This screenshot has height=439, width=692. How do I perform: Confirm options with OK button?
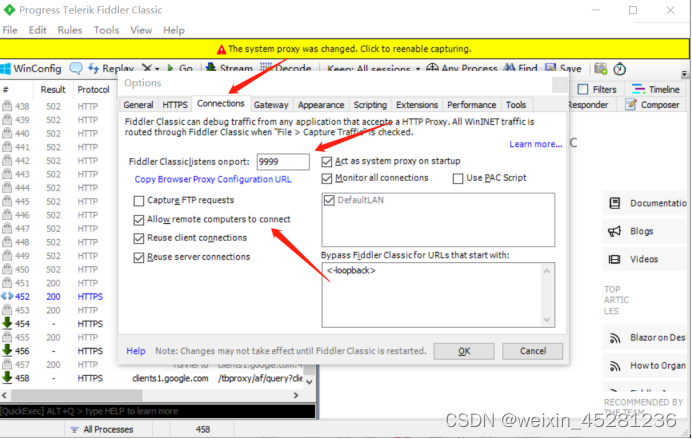(x=464, y=351)
